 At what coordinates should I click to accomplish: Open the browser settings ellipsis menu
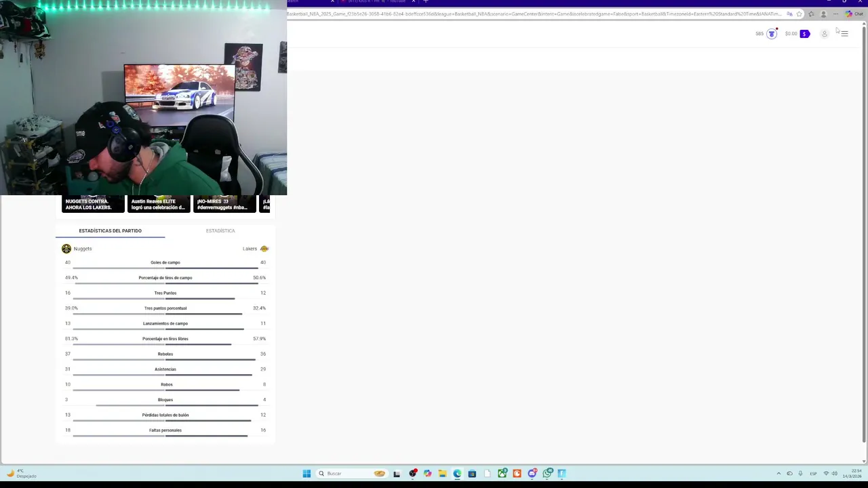(x=835, y=14)
